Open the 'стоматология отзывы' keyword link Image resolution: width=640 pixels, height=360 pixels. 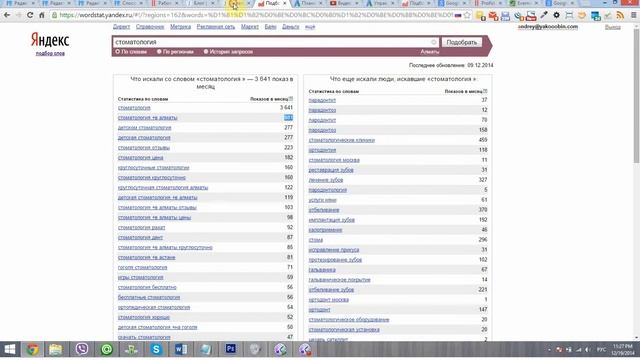pyautogui.click(x=144, y=148)
